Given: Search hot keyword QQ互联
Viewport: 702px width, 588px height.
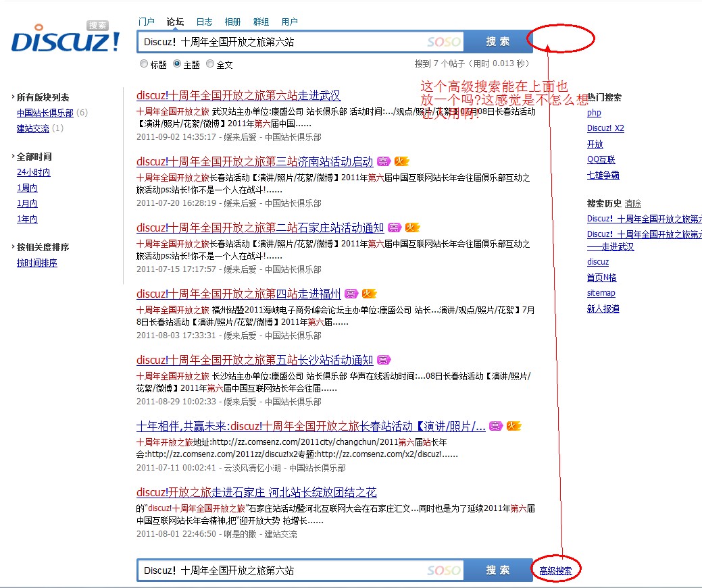Looking at the screenshot, I should pyautogui.click(x=601, y=160).
